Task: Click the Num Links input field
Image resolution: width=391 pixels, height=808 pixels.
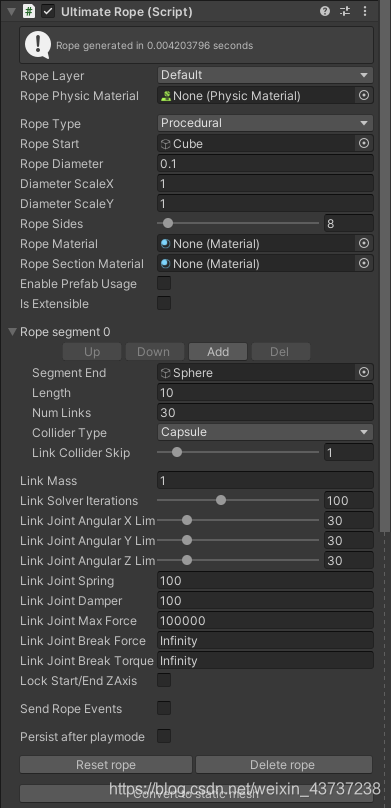Action: click(x=265, y=412)
